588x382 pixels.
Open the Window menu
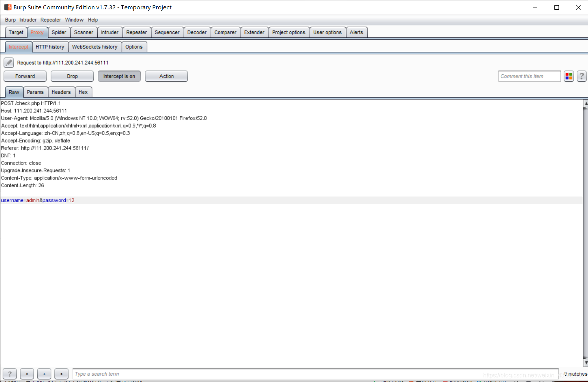(x=74, y=20)
